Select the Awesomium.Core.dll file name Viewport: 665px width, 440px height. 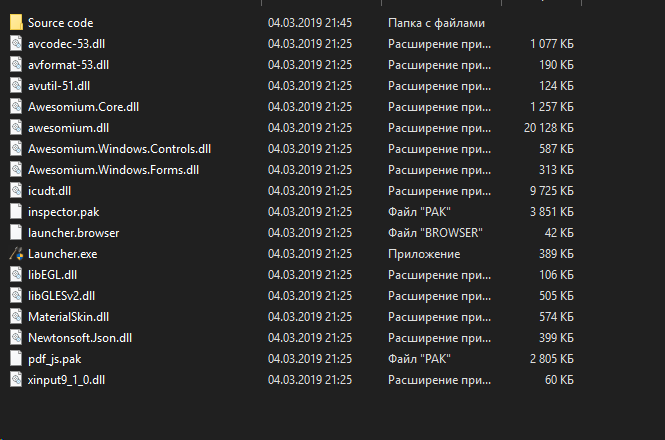[84, 107]
